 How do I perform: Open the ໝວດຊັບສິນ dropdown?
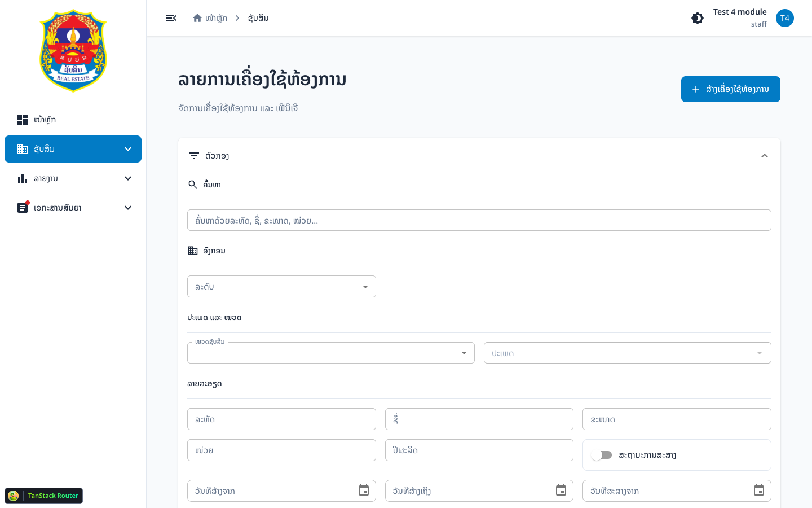coord(331,353)
